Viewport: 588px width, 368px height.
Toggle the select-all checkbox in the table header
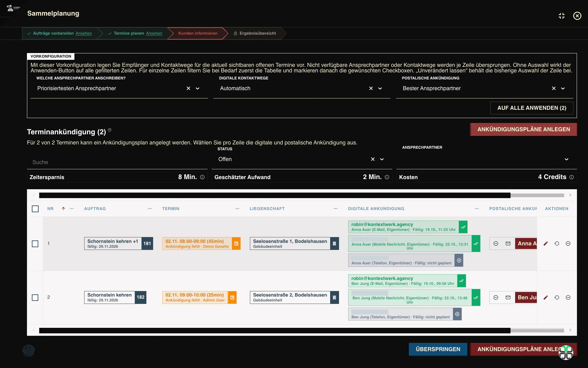[35, 209]
